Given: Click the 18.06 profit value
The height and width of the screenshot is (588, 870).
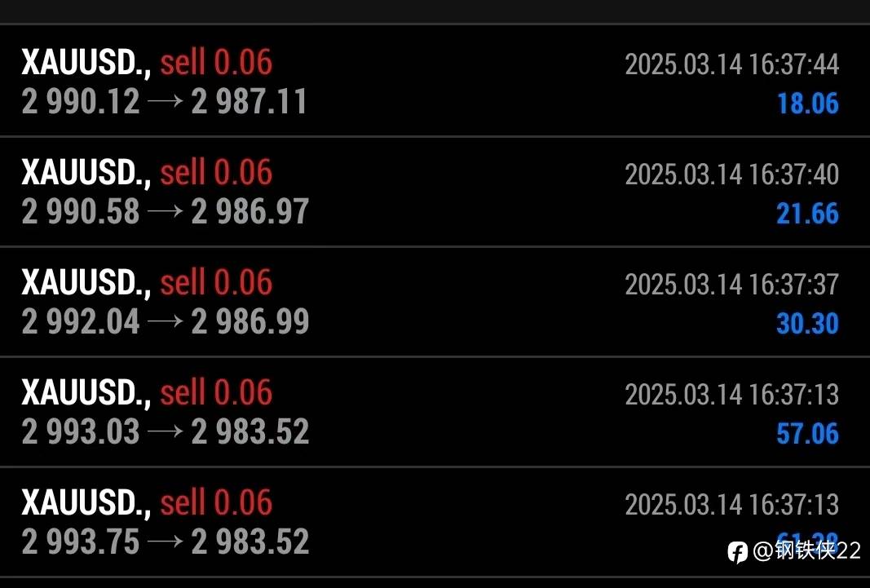Looking at the screenshot, I should 807,104.
